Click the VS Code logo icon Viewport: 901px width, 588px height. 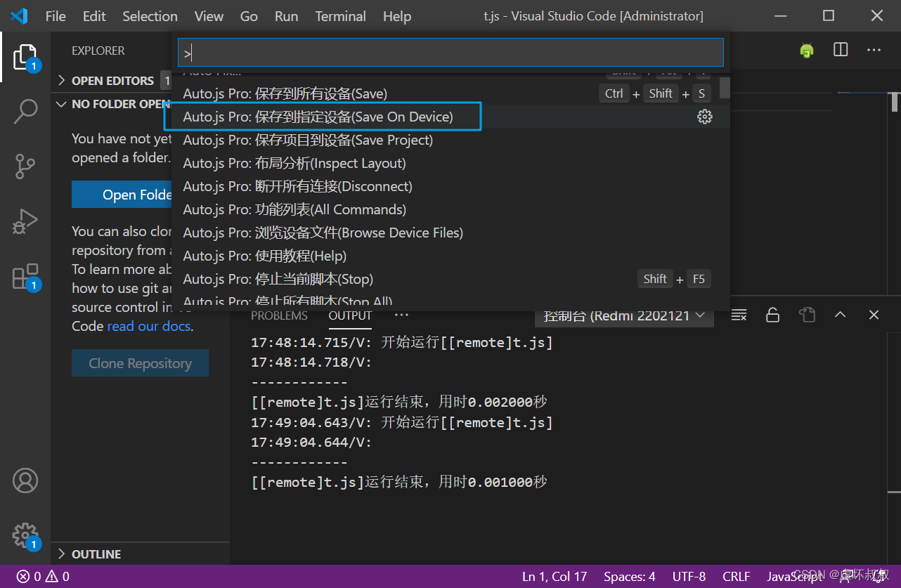click(x=19, y=16)
